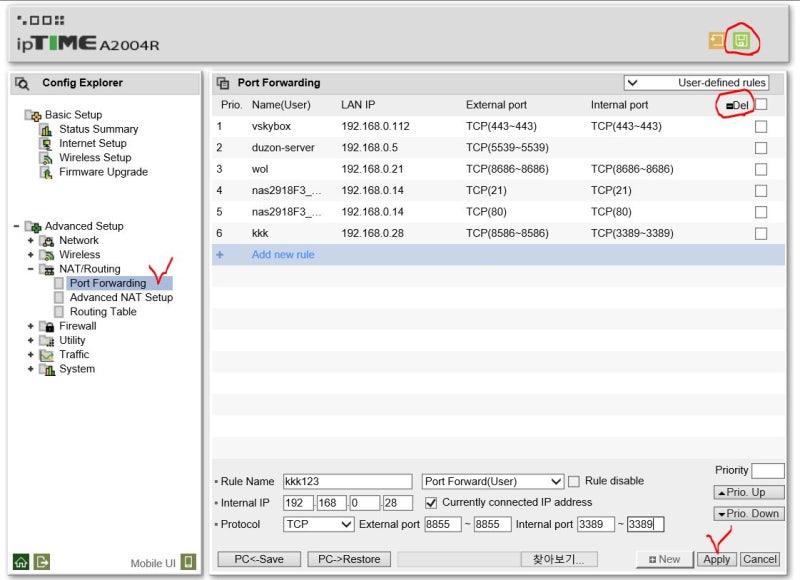This screenshot has width=800, height=580.
Task: Enable the Rule disable checkbox
Action: click(574, 482)
